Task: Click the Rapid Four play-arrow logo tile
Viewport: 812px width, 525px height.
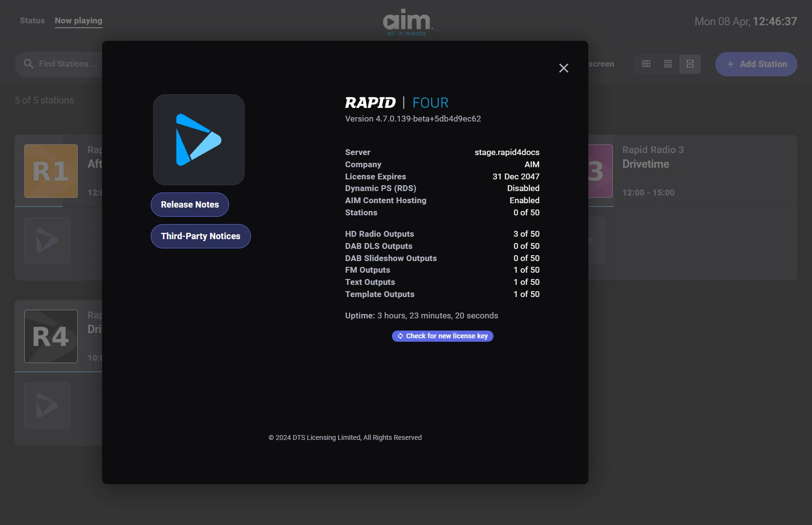Action: [x=199, y=140]
